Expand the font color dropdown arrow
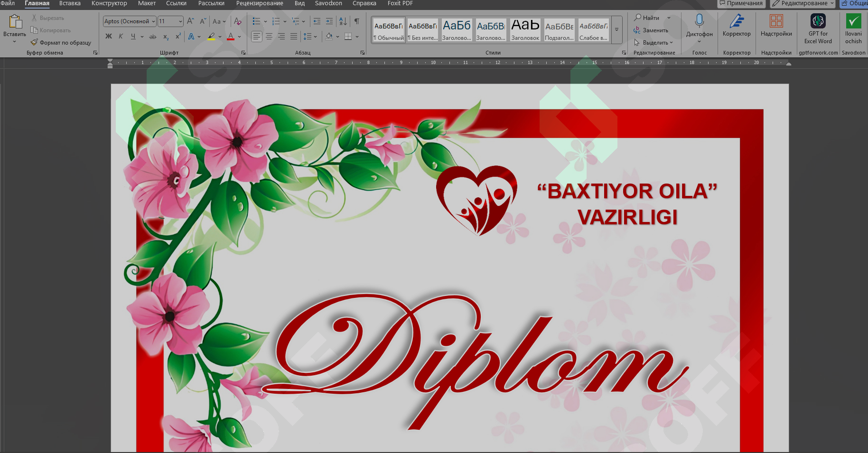The width and height of the screenshot is (868, 453). (x=239, y=37)
